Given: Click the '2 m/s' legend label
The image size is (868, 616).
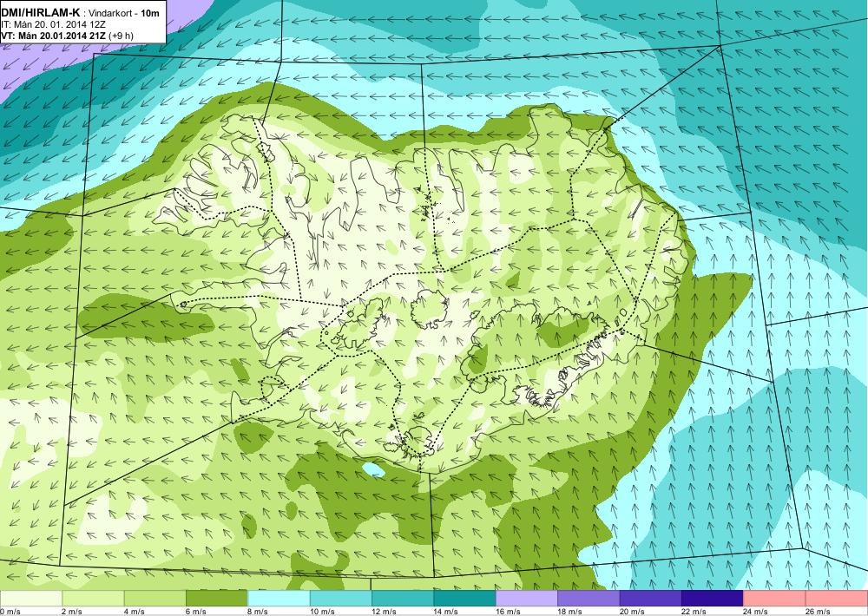Looking at the screenshot, I should [72, 612].
